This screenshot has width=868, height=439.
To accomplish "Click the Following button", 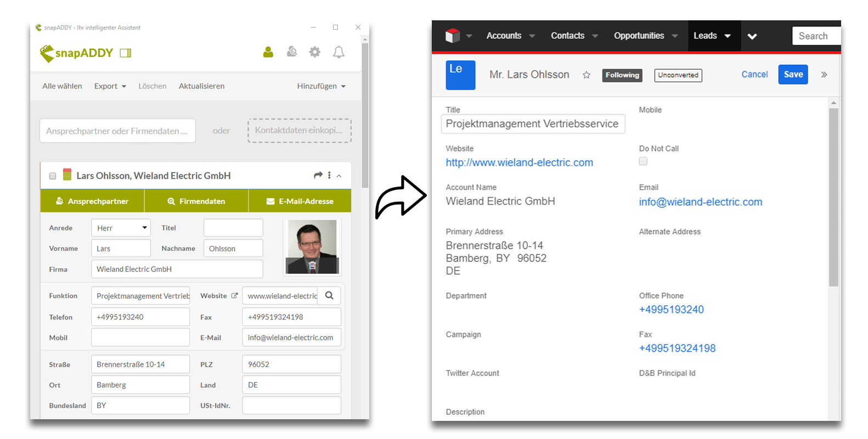I will click(x=622, y=75).
